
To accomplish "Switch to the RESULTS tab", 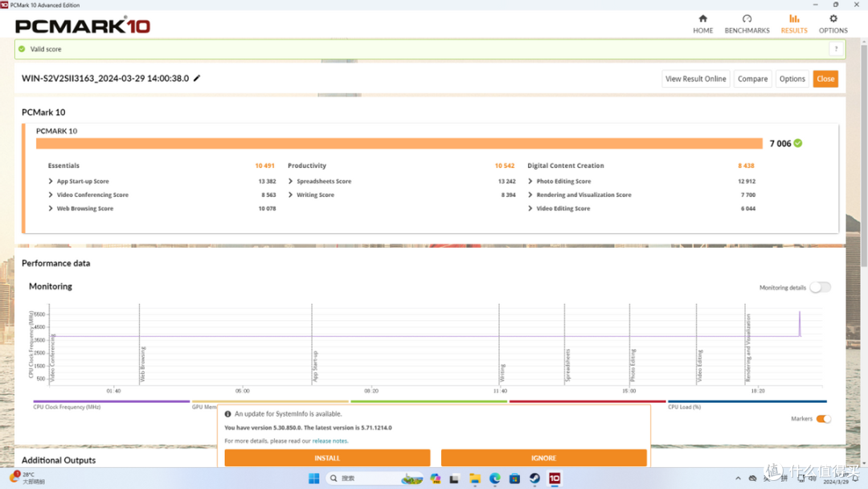I will [x=794, y=24].
